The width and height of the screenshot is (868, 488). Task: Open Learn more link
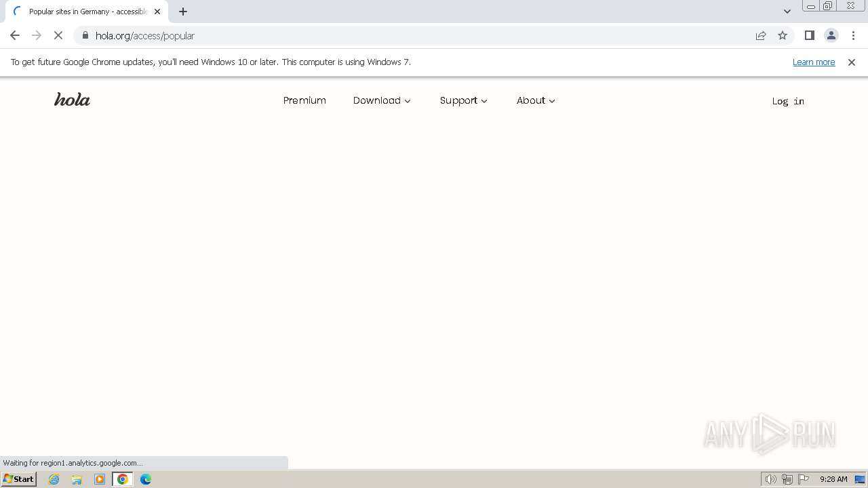(814, 62)
